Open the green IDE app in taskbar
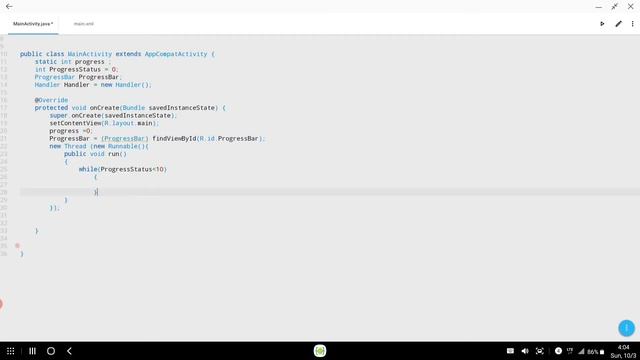Image resolution: width=640 pixels, height=360 pixels. [320, 351]
